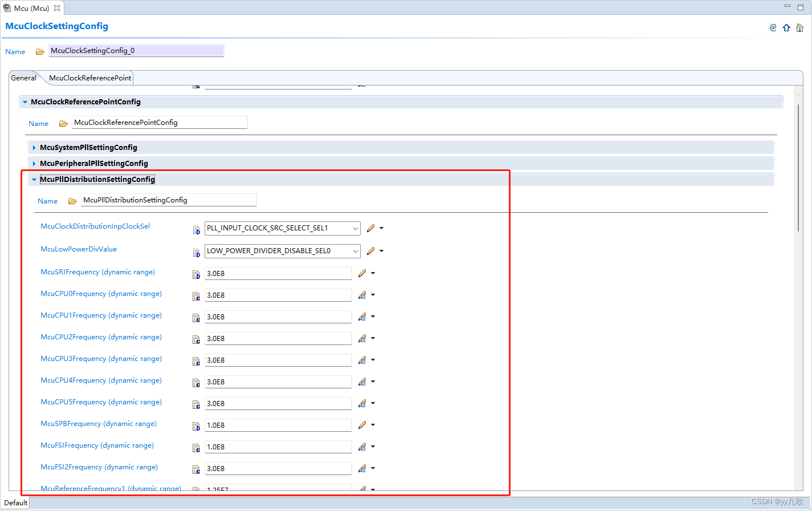
Task: Click the maximize editor view icon
Action: pos(800,7)
